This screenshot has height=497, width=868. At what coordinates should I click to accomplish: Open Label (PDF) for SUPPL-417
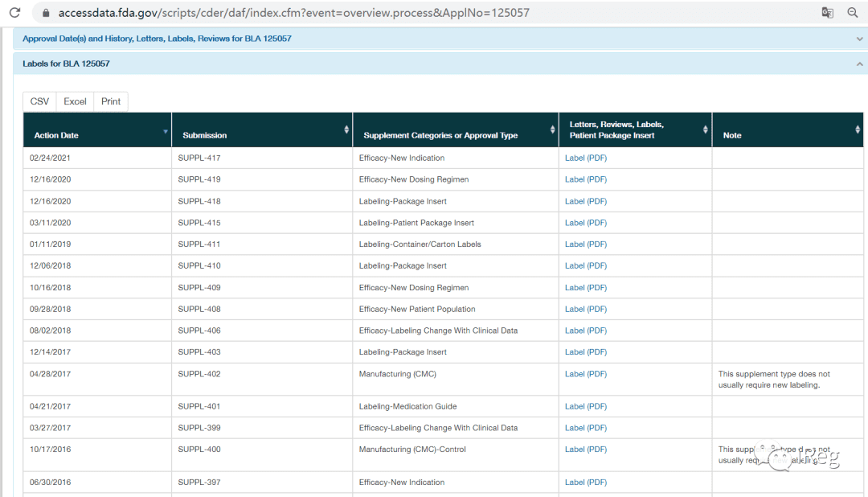[586, 158]
